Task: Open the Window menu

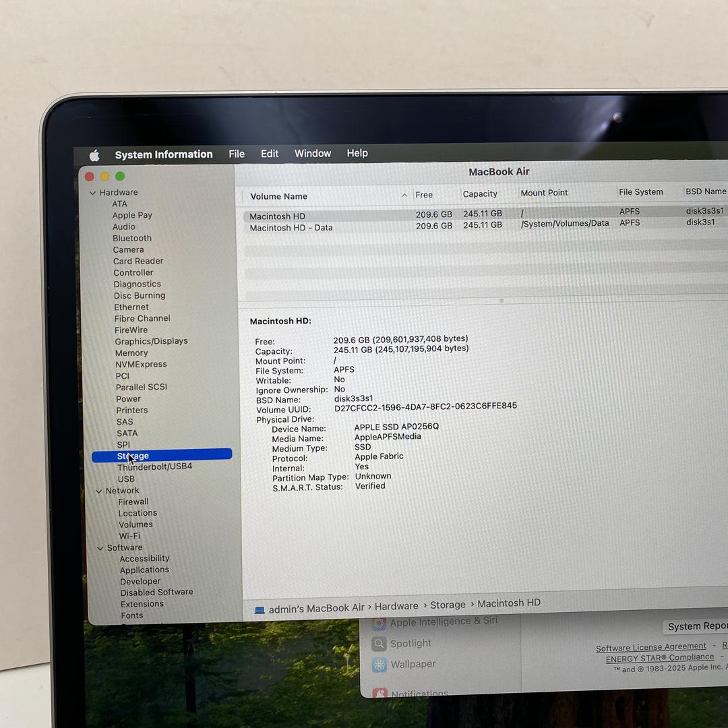Action: pos(313,154)
